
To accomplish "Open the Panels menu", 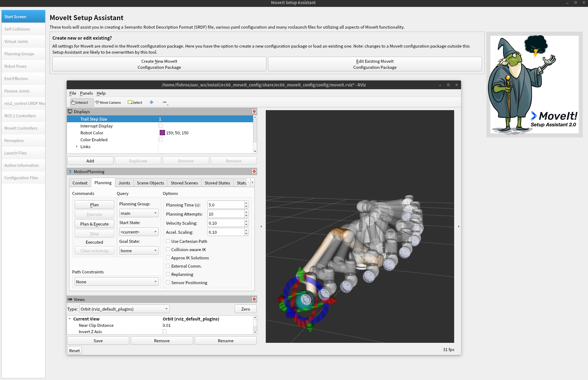I will coord(86,93).
